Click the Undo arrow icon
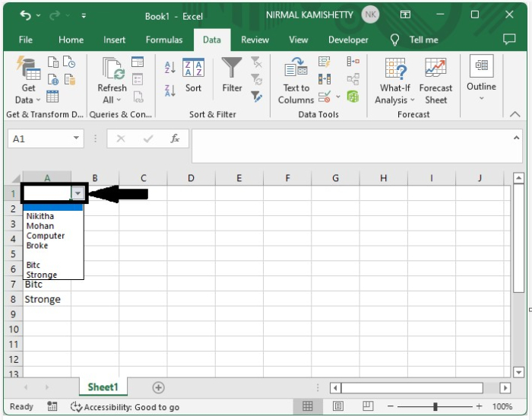 (25, 15)
